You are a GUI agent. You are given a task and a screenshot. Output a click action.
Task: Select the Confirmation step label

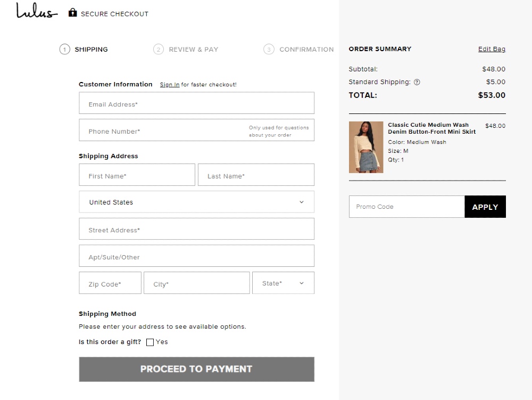click(x=306, y=50)
